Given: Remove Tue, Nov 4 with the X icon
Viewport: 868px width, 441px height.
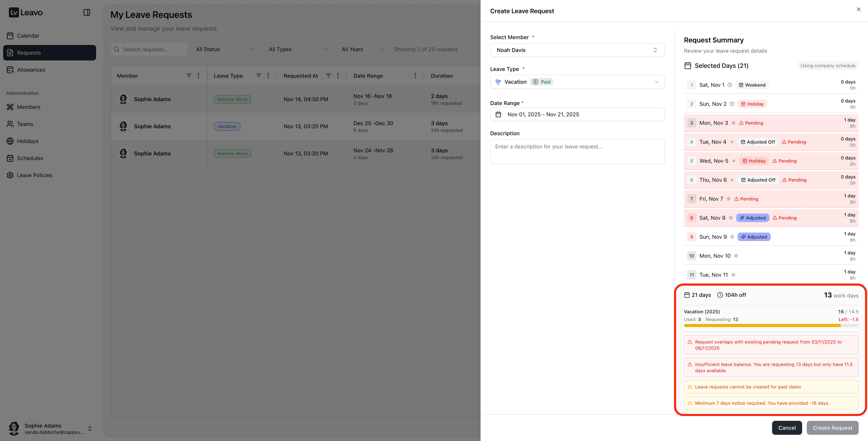Looking at the screenshot, I should [x=731, y=142].
